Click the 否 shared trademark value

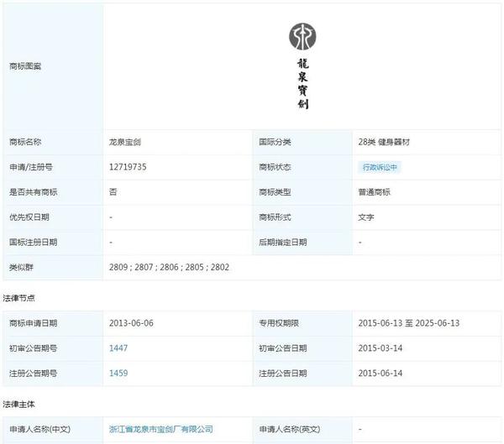(113, 192)
